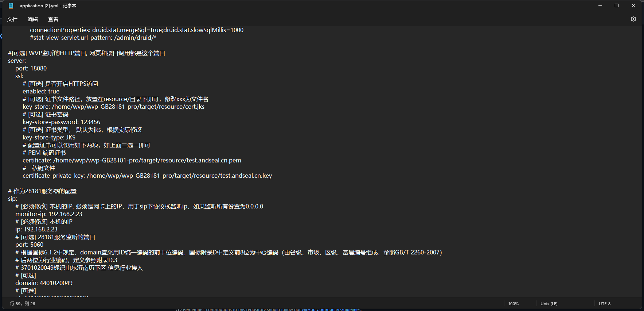Viewport: 644px width, 311px height.
Task: Click the line 'port: 5060'
Action: click(x=29, y=245)
